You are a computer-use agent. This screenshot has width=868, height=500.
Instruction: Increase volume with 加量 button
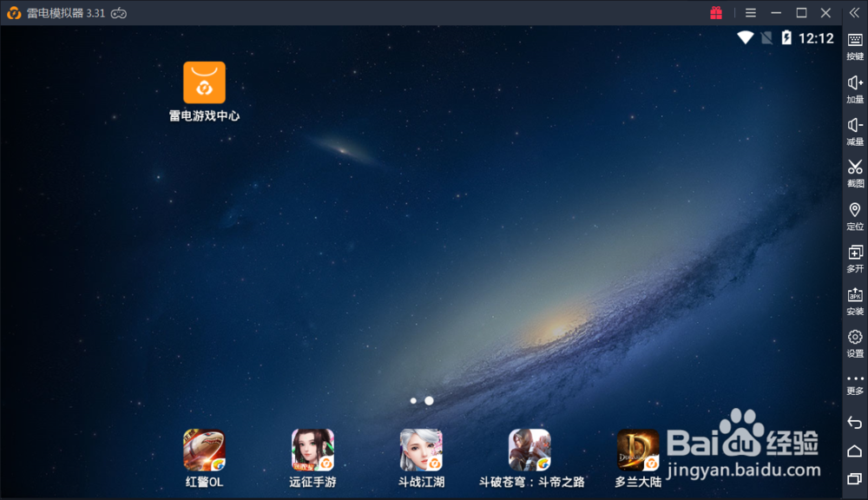[x=855, y=89]
